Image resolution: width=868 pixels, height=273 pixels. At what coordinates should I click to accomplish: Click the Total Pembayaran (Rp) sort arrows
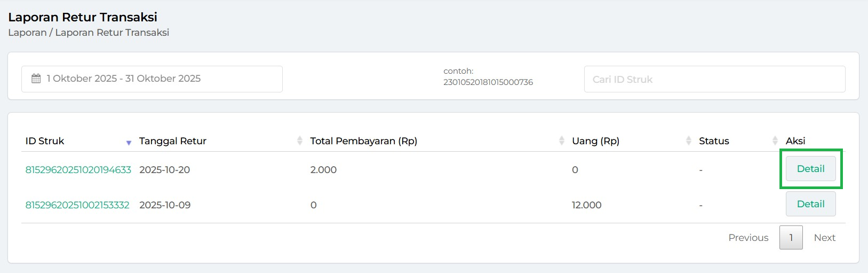561,141
